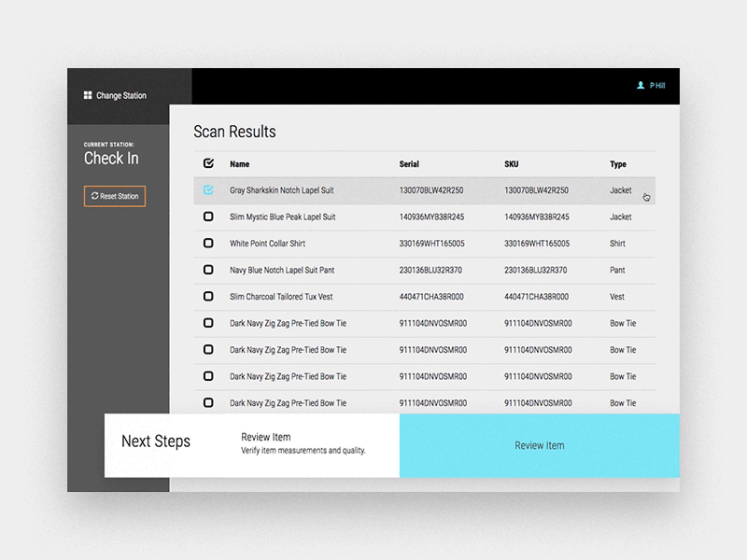Check the Navy Blue Notch Lapel Suit Pant box
The image size is (747, 560).
[208, 270]
